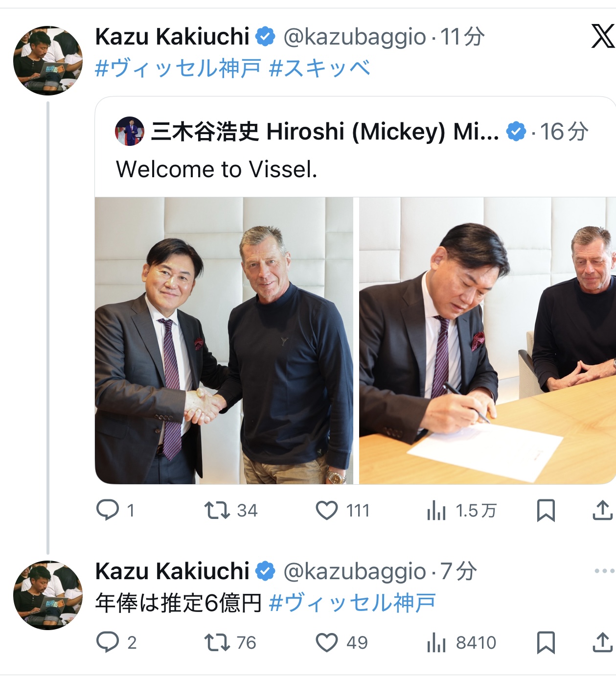Open the contract signing photo

tap(487, 340)
